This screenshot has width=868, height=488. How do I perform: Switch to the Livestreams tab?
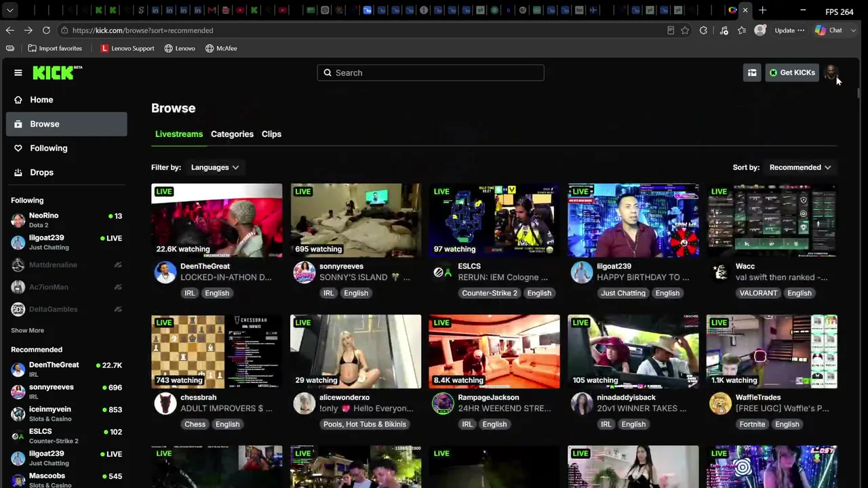point(179,134)
